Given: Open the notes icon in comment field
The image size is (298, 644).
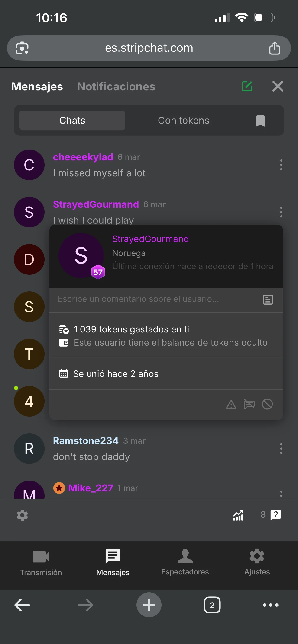Looking at the screenshot, I should click(x=268, y=300).
